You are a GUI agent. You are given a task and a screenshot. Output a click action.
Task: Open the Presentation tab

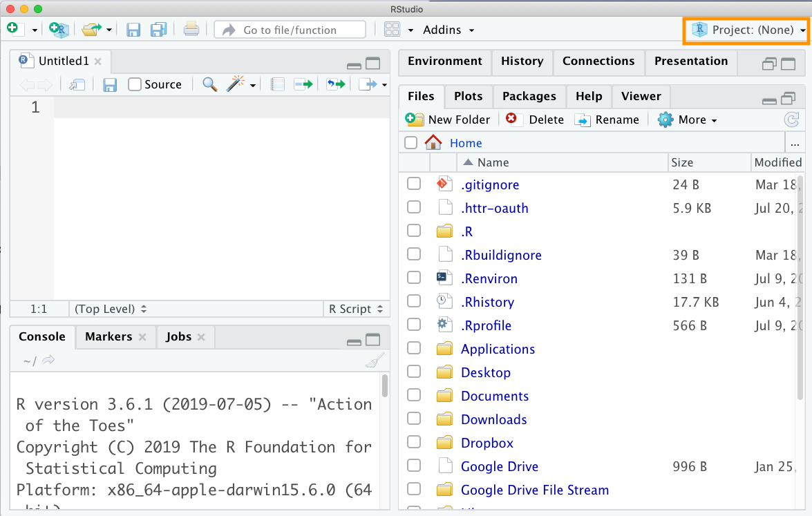coord(691,61)
